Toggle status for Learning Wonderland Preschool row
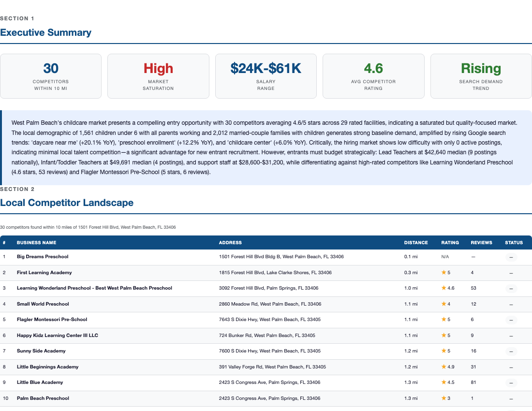The image size is (532, 411). coord(511,289)
